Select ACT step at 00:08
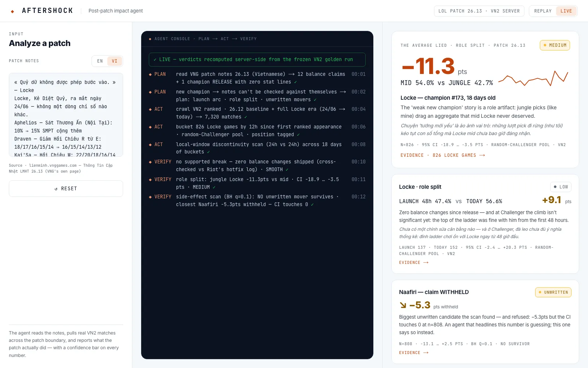588x368 pixels. (x=257, y=148)
